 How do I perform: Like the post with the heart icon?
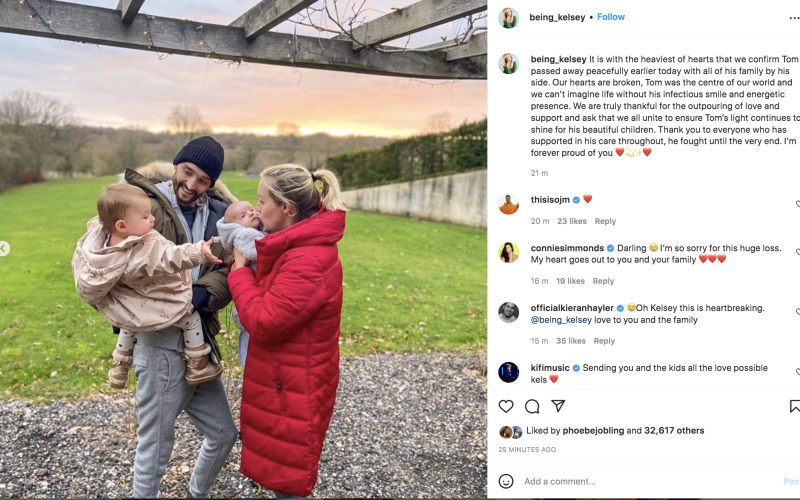(x=506, y=406)
